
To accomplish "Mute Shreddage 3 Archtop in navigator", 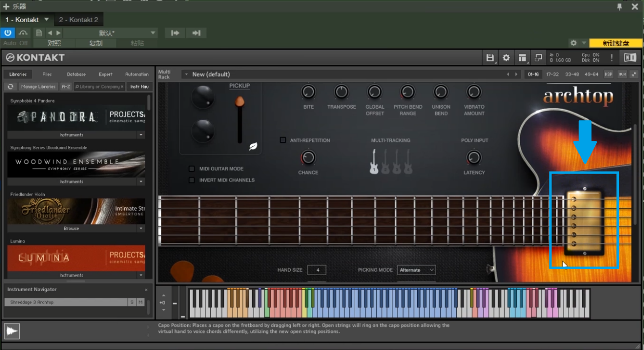I will tap(140, 302).
